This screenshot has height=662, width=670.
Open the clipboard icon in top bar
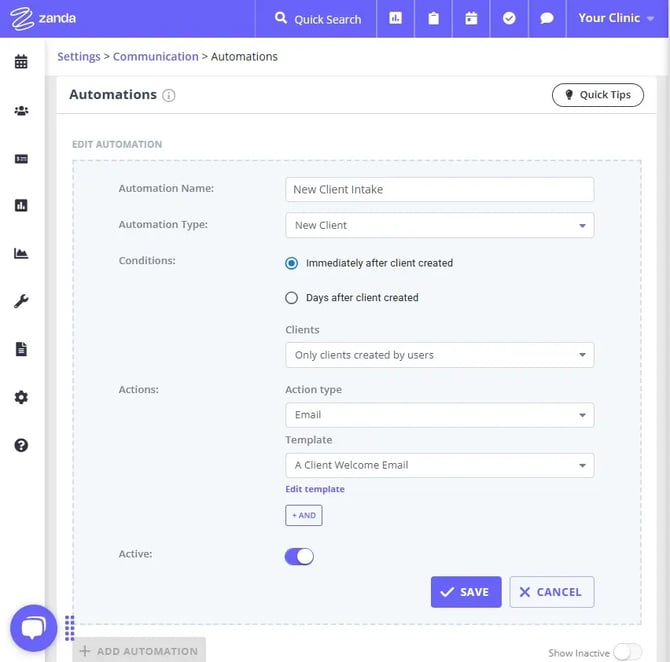pos(433,18)
